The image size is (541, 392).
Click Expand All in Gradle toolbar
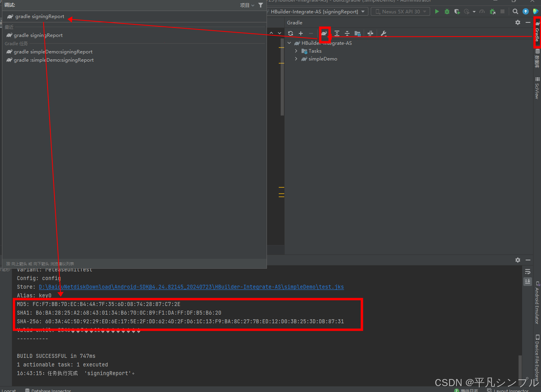(x=337, y=33)
